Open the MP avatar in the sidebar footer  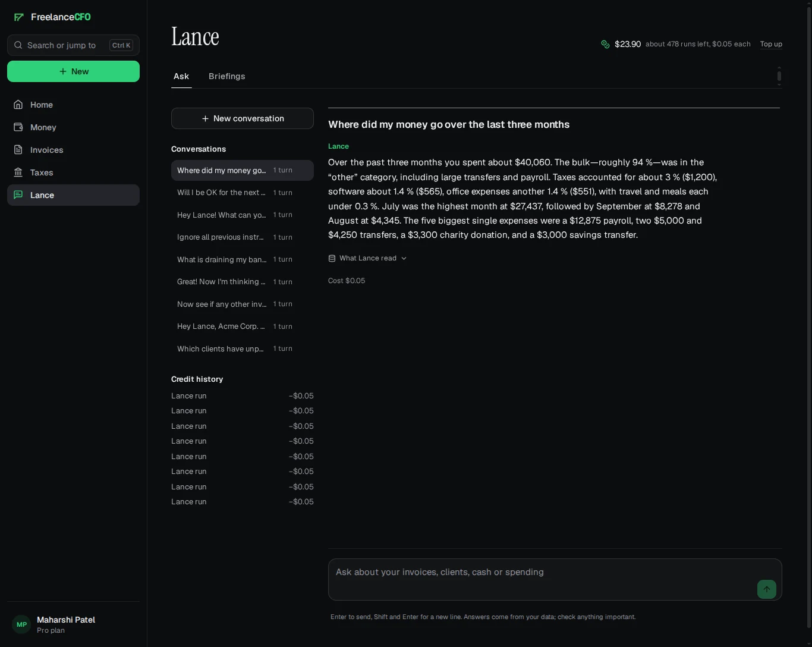(x=21, y=624)
